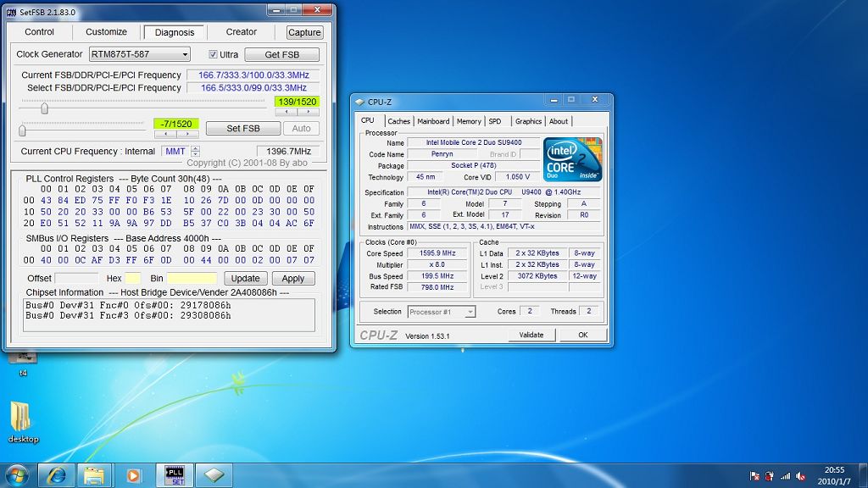Select the CPU tab in CPU-Z
The width and height of the screenshot is (868, 488).
click(x=368, y=120)
